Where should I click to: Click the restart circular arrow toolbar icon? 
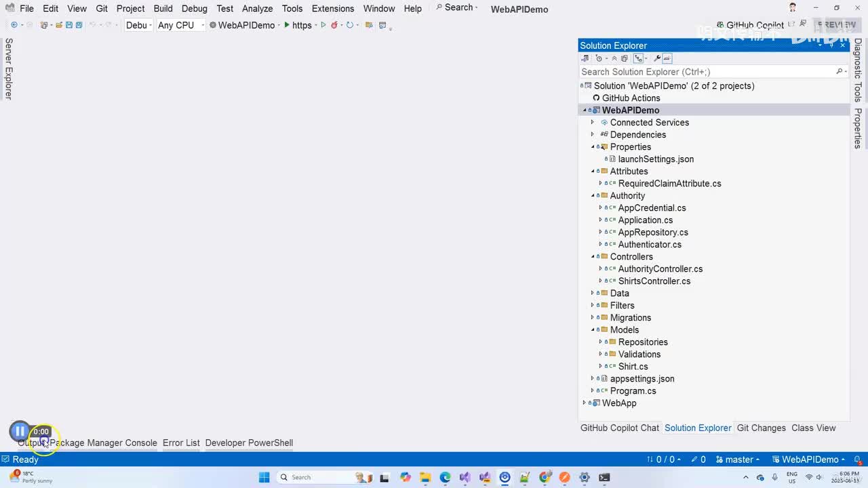349,25
